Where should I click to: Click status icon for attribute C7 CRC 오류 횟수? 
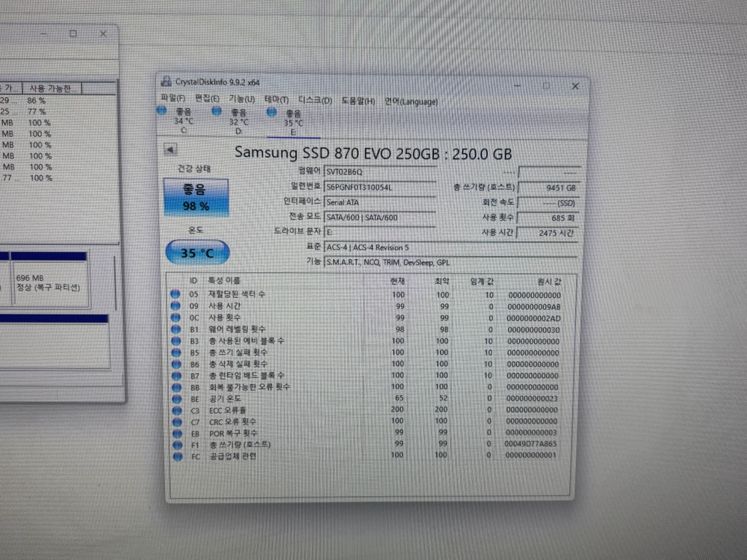pos(177,422)
